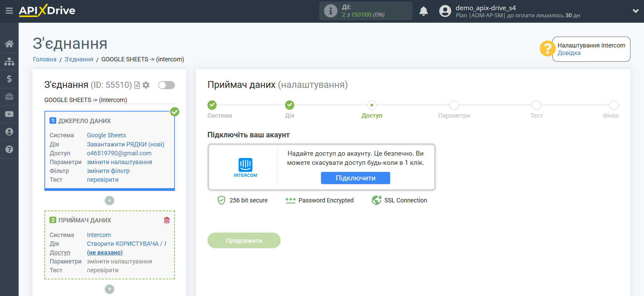Screen dimensions: 644x296
Task: Open connection settings gear icon
Action: pos(146,85)
